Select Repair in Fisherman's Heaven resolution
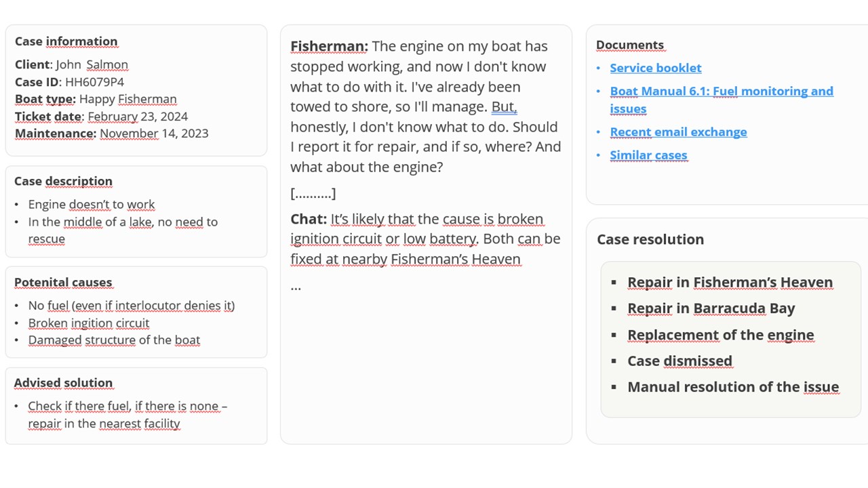This screenshot has width=868, height=488. (730, 282)
